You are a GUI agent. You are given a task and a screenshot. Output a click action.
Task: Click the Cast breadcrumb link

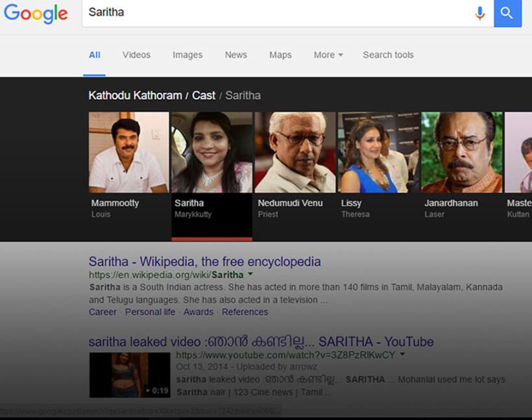204,95
